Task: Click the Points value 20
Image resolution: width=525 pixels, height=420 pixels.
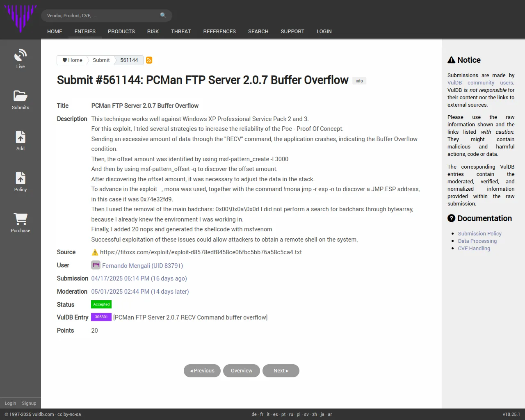Action: (94, 331)
